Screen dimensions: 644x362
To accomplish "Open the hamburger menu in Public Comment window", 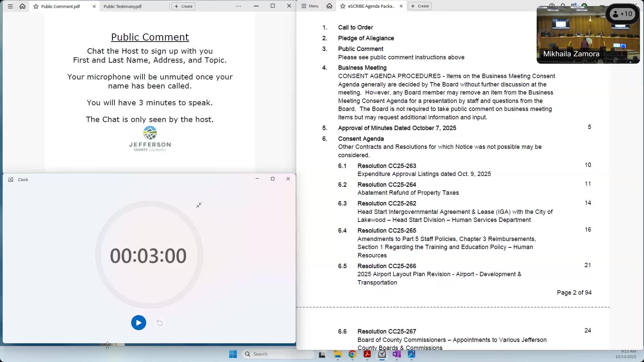I will point(10,6).
